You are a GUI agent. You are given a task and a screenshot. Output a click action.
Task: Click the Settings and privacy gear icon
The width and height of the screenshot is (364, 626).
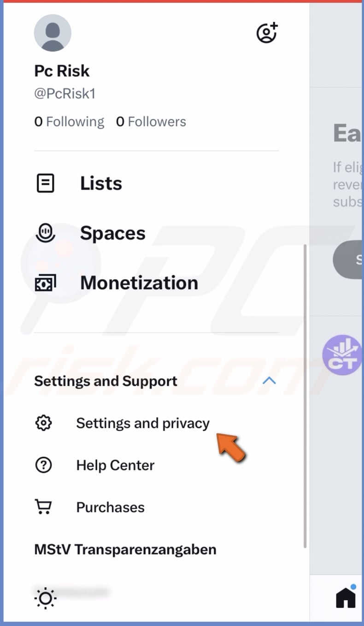(x=43, y=423)
